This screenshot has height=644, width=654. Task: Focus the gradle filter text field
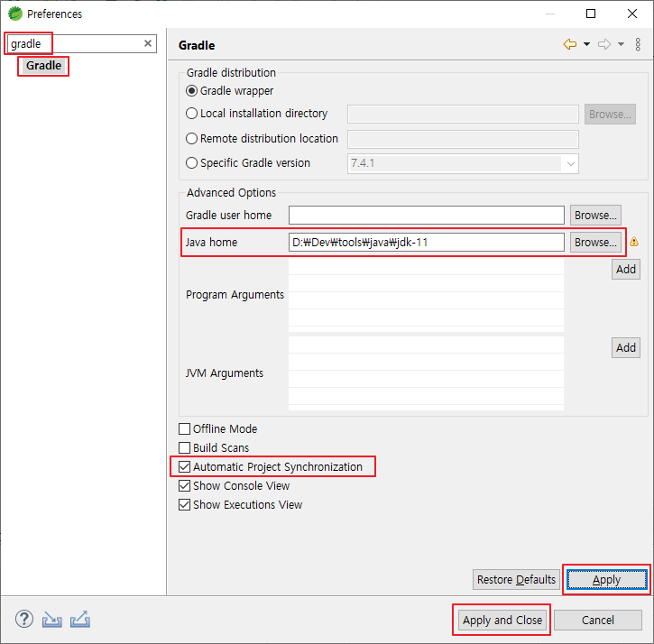pyautogui.click(x=82, y=44)
